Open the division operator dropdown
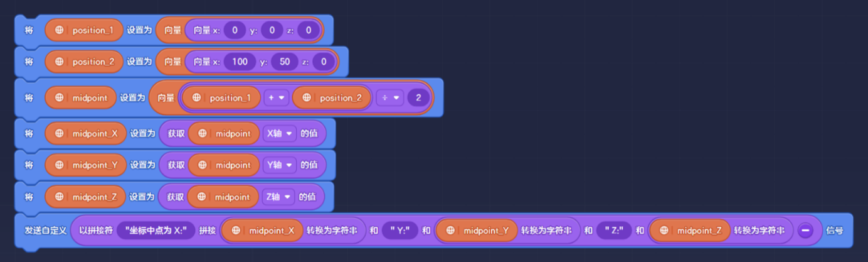868x262 pixels. 388,98
